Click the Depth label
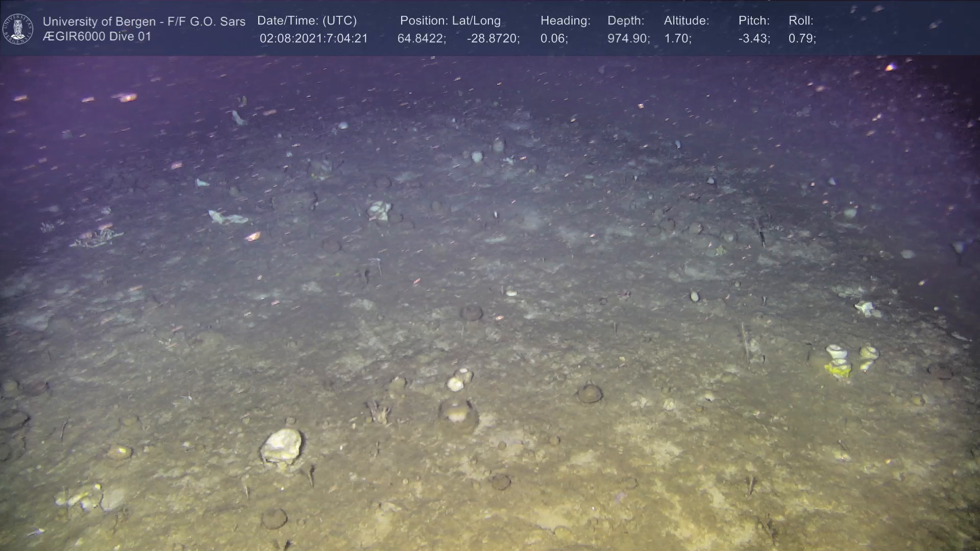The width and height of the screenshot is (980, 551). point(625,21)
